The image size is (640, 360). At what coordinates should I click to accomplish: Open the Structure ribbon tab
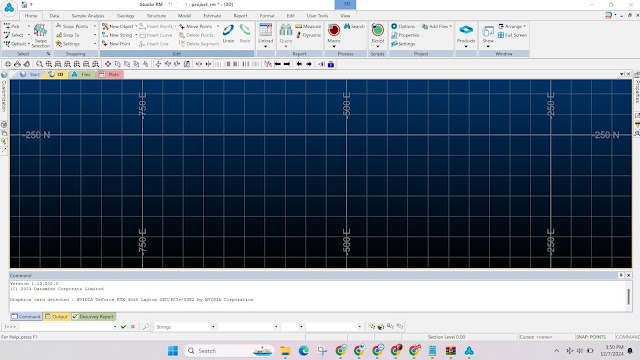[156, 16]
